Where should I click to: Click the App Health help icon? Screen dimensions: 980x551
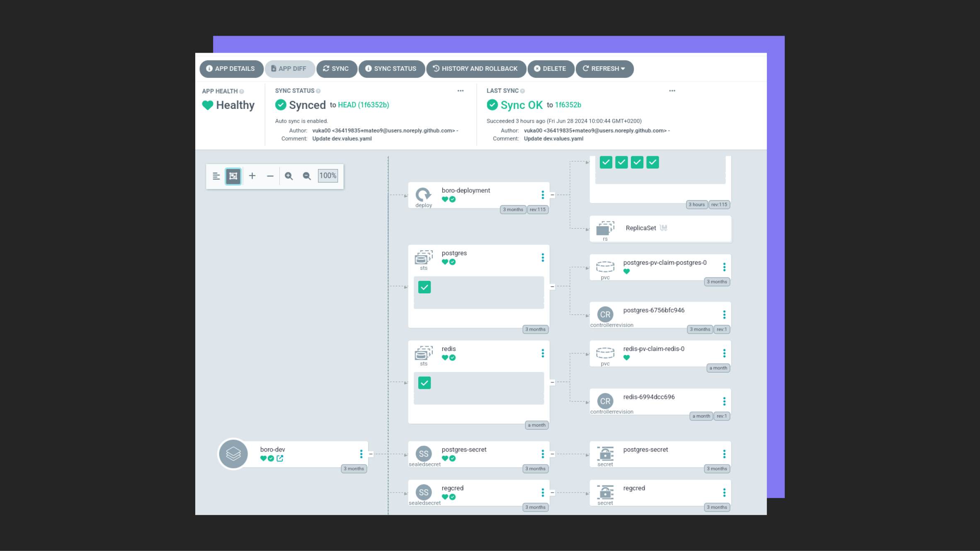tap(242, 92)
